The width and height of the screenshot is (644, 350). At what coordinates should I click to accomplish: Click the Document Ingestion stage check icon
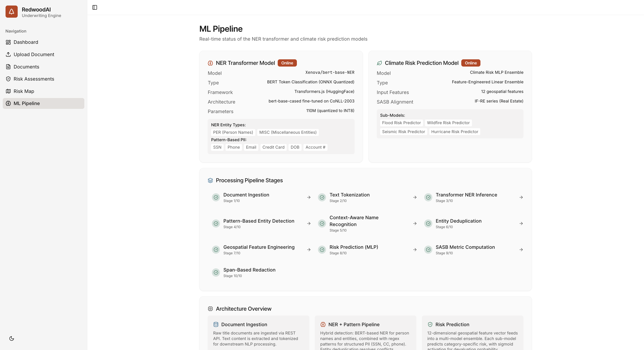pos(216,197)
